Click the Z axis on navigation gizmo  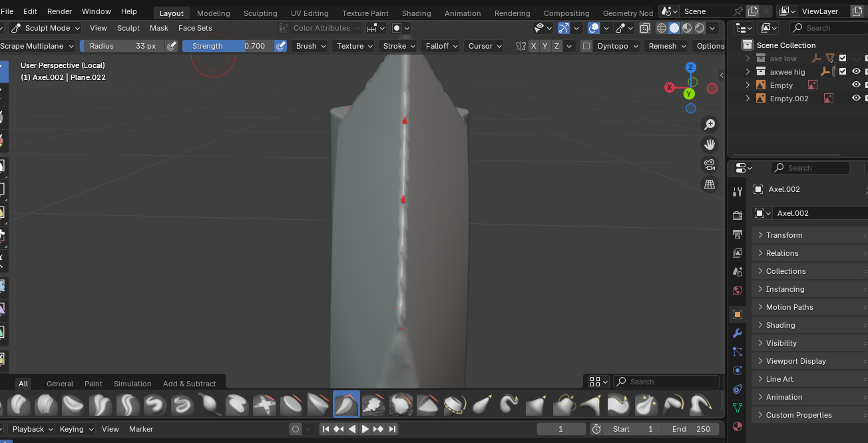pyautogui.click(x=691, y=67)
